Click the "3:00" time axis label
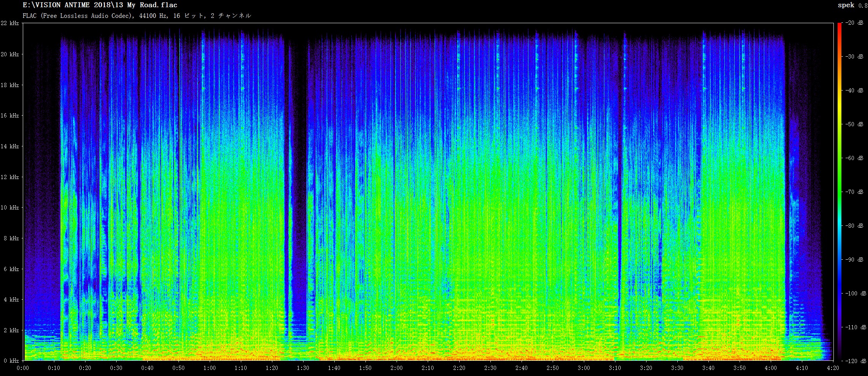Screen dimensions: 868x376 click(584, 368)
